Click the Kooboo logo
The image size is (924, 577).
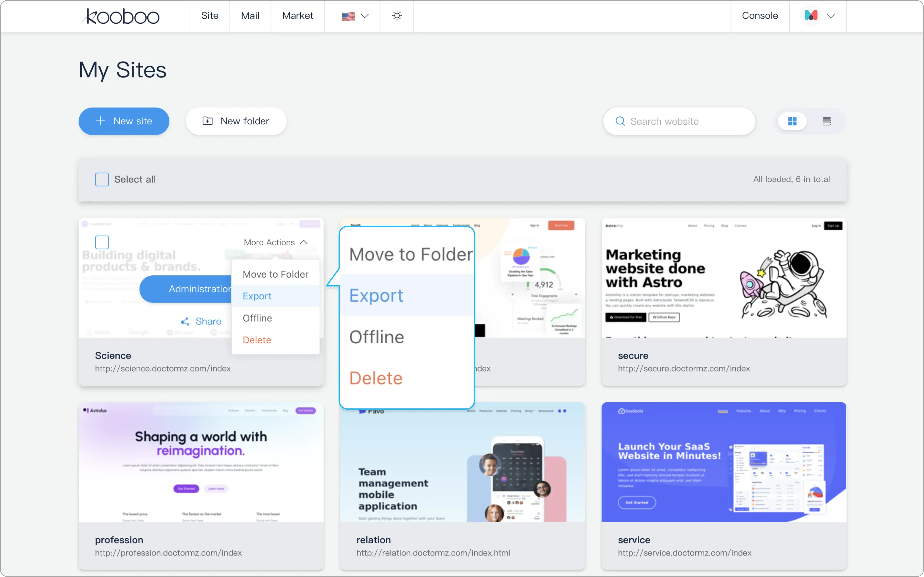point(121,16)
